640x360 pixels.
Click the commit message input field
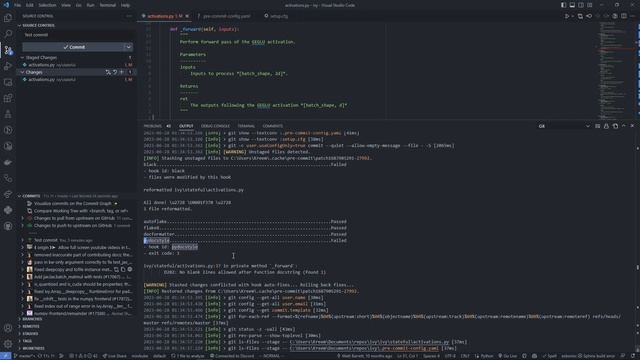pos(78,35)
